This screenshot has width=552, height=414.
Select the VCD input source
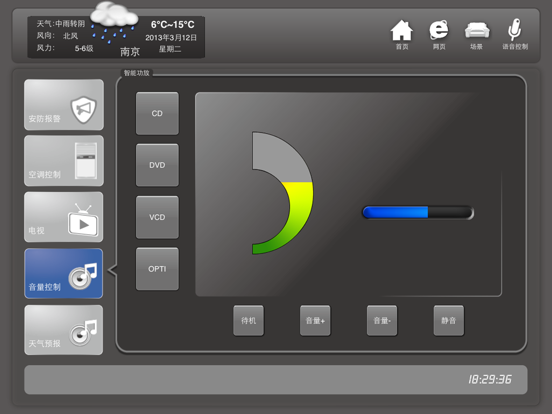click(157, 217)
